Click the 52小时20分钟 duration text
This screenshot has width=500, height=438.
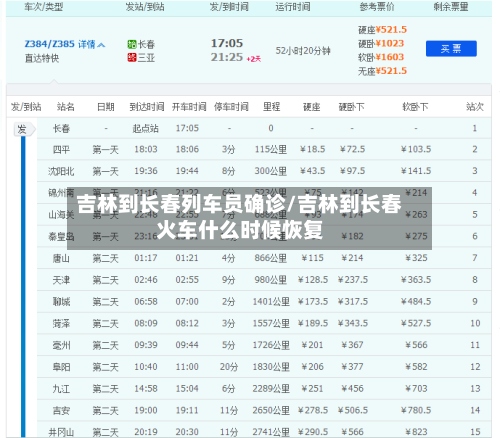coord(303,51)
